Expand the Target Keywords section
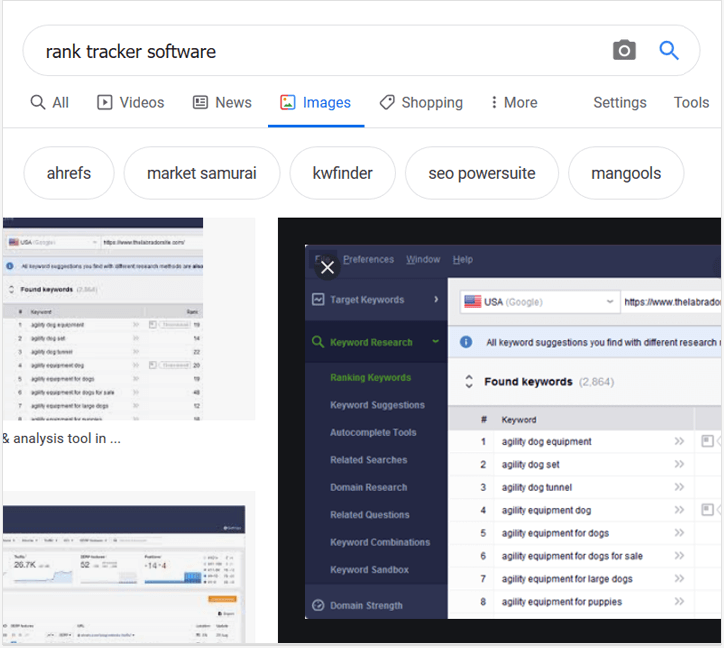This screenshot has height=648, width=724. click(436, 299)
